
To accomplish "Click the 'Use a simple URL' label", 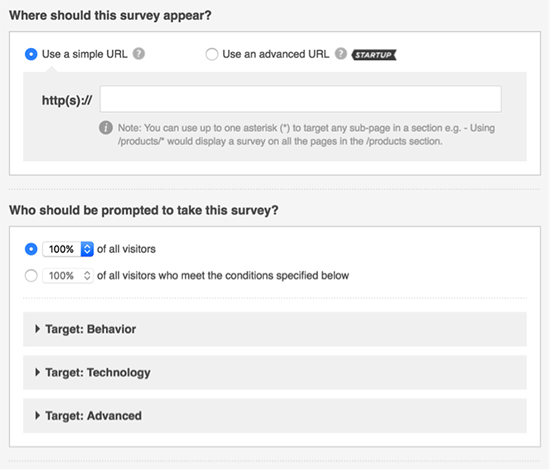I will tap(85, 54).
